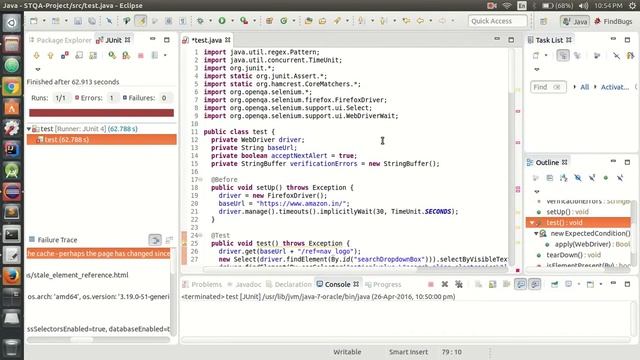Screen dimensions: 640x360
Task: Click New Task icon in Task List
Action: pos(536,56)
